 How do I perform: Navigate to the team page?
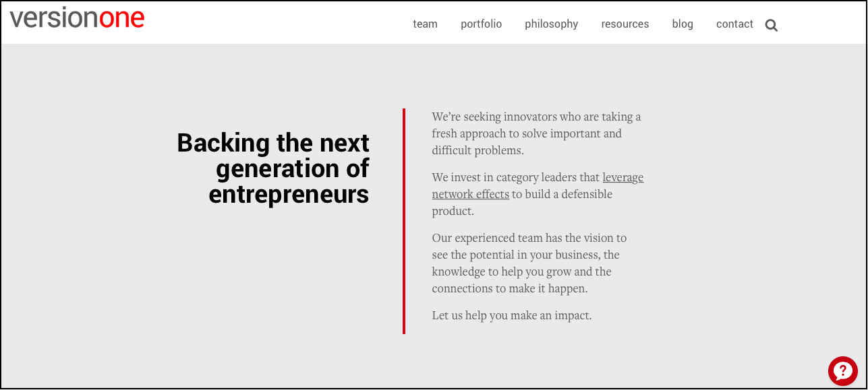[x=425, y=24]
